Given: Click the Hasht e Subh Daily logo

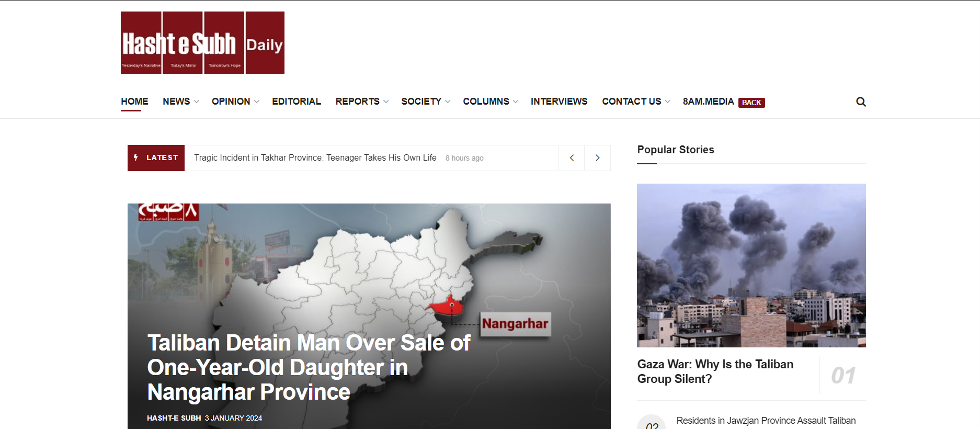Looking at the screenshot, I should [202, 42].
